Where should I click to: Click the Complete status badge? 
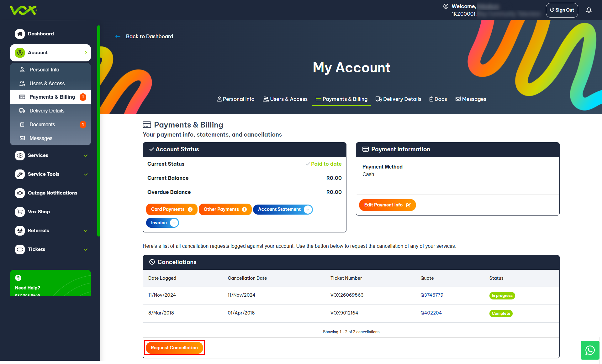501,314
